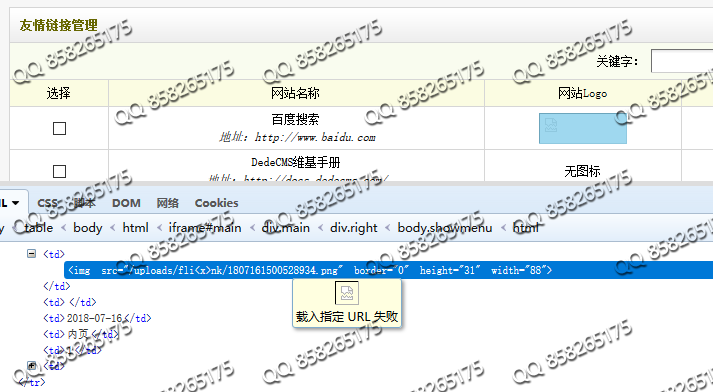This screenshot has height=392, width=713.
Task: Open the CSS tab in Firebug
Action: tap(47, 203)
